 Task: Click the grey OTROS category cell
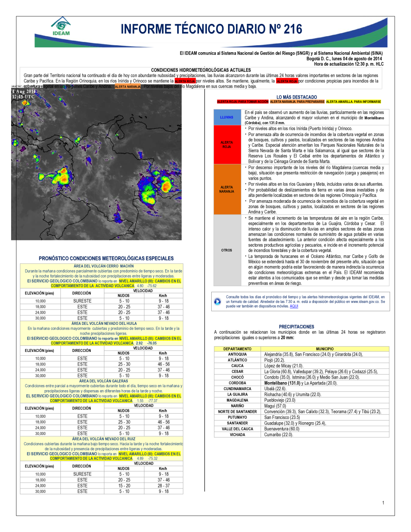tap(226, 250)
